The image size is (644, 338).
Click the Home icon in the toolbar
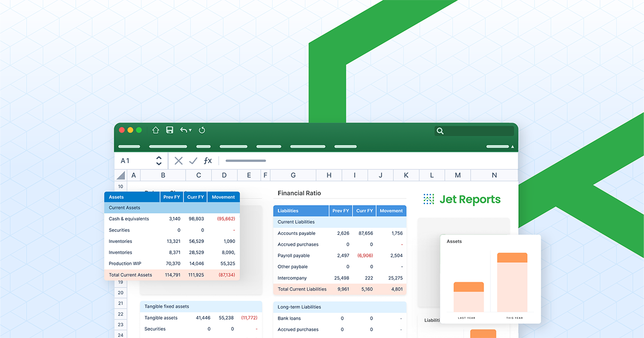coord(155,130)
